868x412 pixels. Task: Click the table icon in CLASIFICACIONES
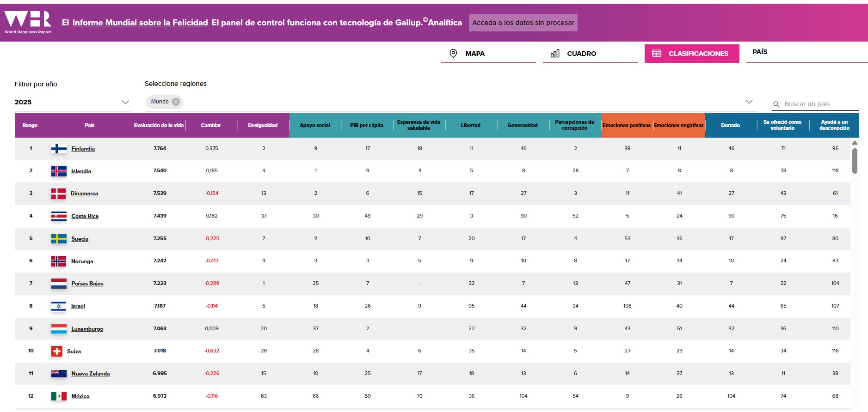[x=657, y=54]
